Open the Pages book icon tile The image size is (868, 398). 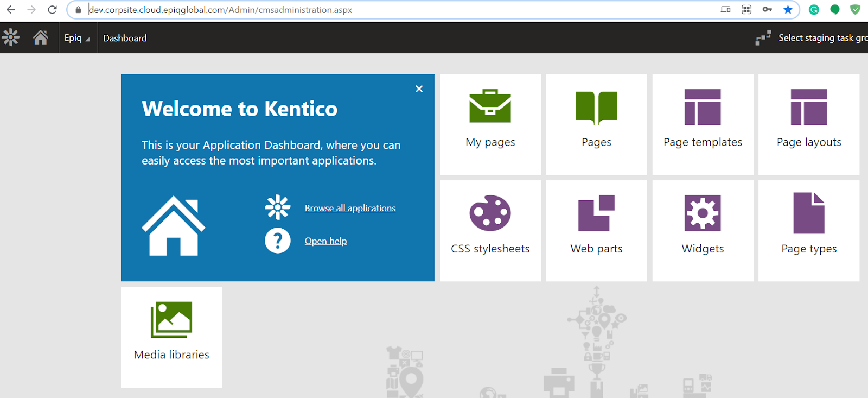(596, 125)
